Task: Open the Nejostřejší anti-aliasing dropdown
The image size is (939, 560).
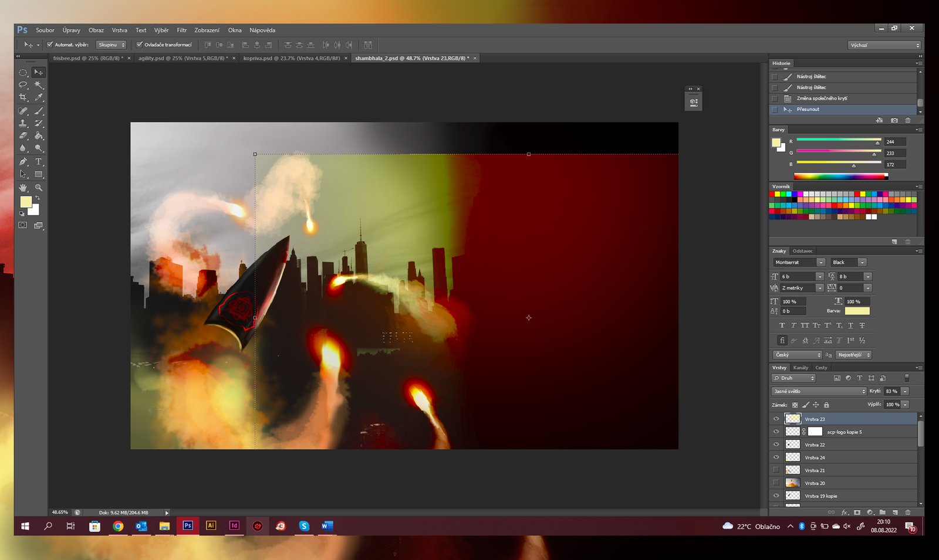Action: coord(853,355)
